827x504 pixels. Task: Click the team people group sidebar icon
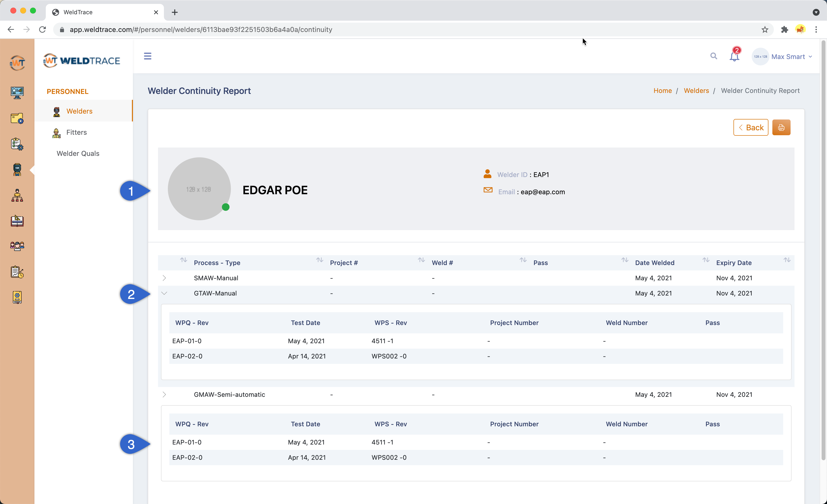(17, 246)
